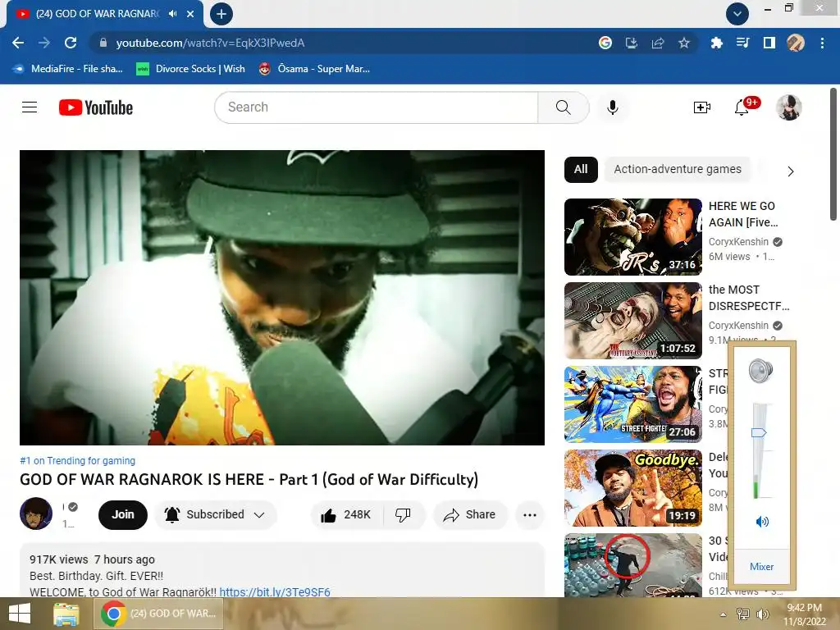This screenshot has width=840, height=630.
Task: Toggle mute in the volume popup
Action: click(762, 521)
